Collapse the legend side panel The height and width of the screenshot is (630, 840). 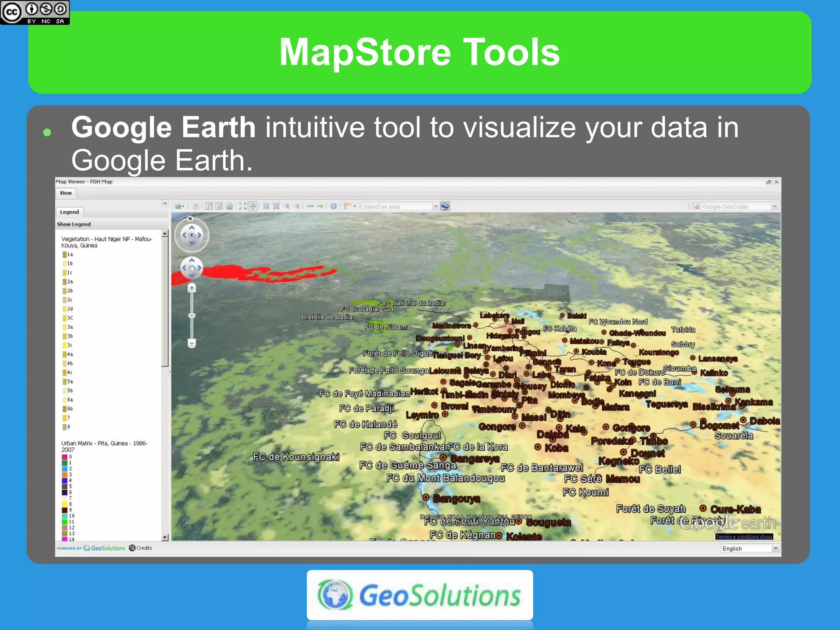[165, 203]
